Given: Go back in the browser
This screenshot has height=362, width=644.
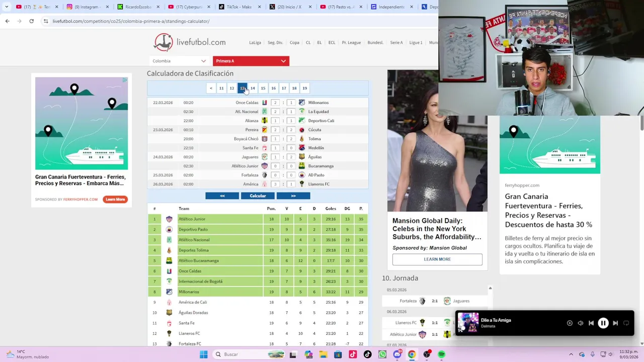Looking at the screenshot, I should 7,21.
